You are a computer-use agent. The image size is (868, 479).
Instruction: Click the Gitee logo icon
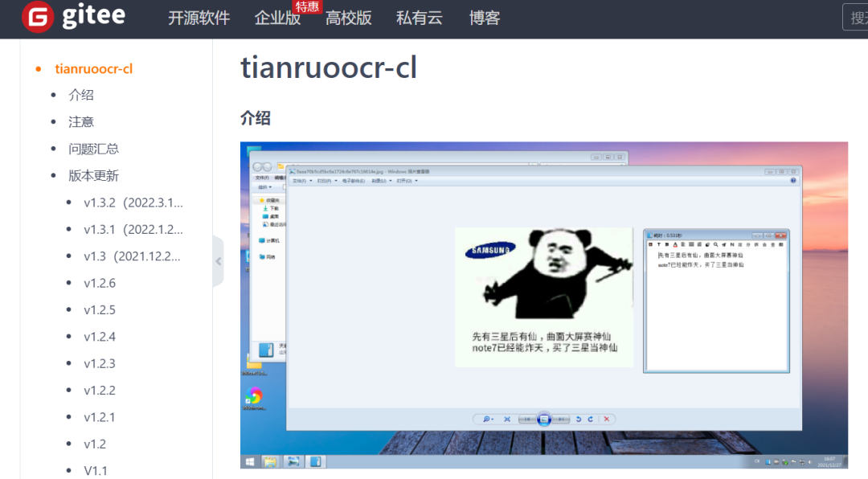click(38, 17)
